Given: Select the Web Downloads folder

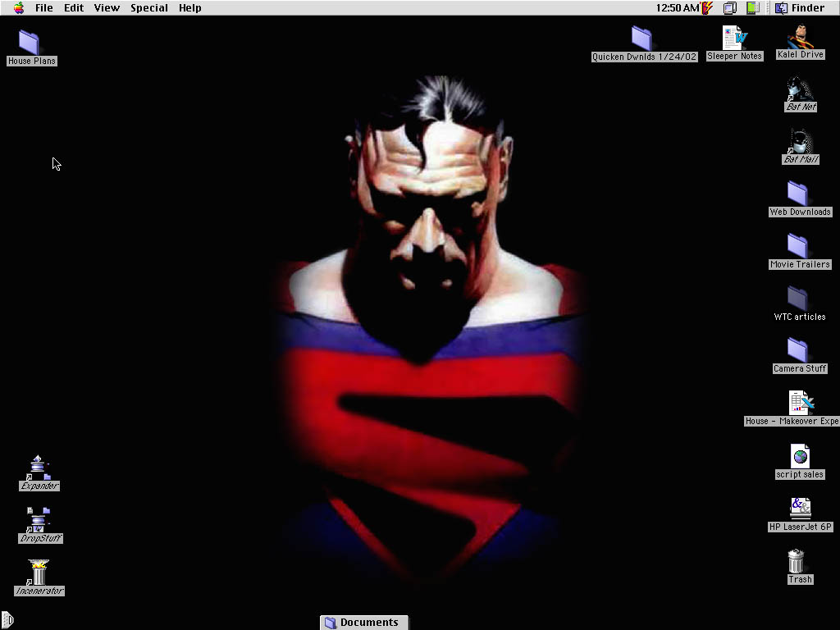Looking at the screenshot, I should click(x=797, y=194).
